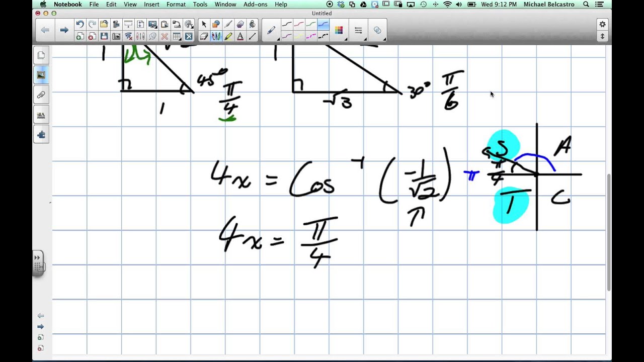Open the pen type dropdown
Viewport: 644px width, 362px height.
point(271,30)
